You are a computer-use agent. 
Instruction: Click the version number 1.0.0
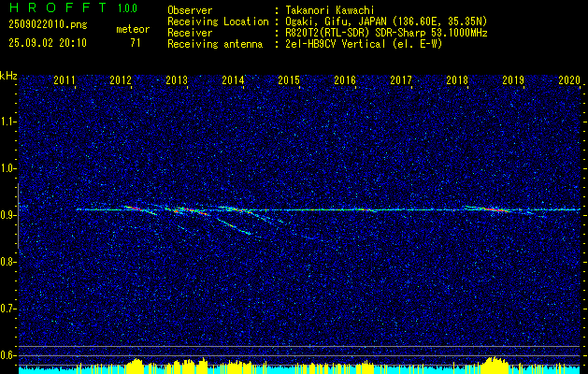(127, 8)
